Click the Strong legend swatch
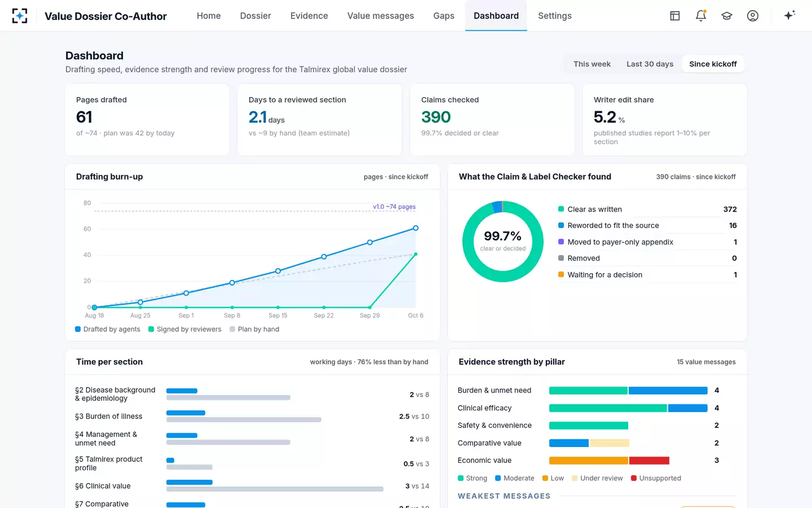The image size is (812, 508). pos(461,478)
